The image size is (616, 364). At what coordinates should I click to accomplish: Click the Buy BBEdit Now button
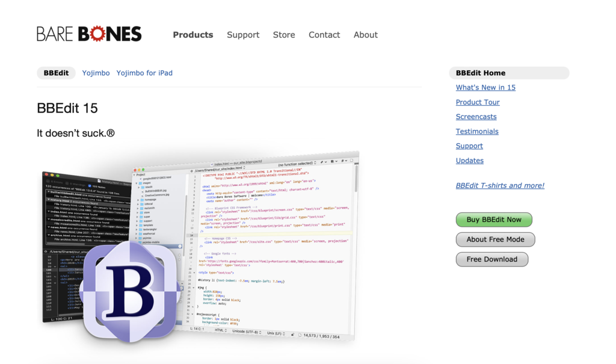point(494,220)
